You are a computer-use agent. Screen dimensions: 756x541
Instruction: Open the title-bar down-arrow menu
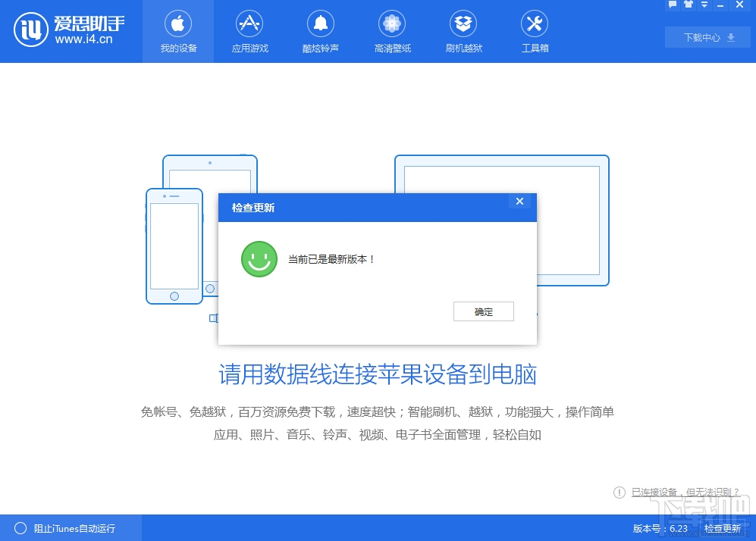pos(705,5)
